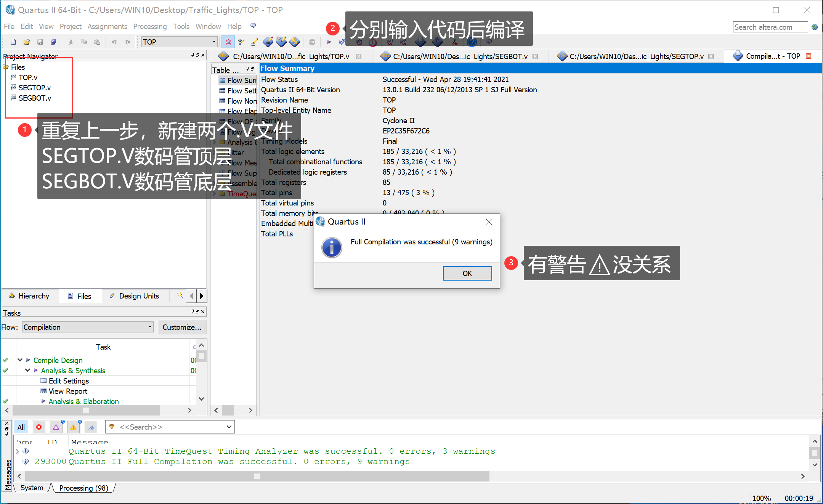The image size is (823, 504).
Task: Select SEGTOP.v in the Project Navigator
Action: point(35,87)
